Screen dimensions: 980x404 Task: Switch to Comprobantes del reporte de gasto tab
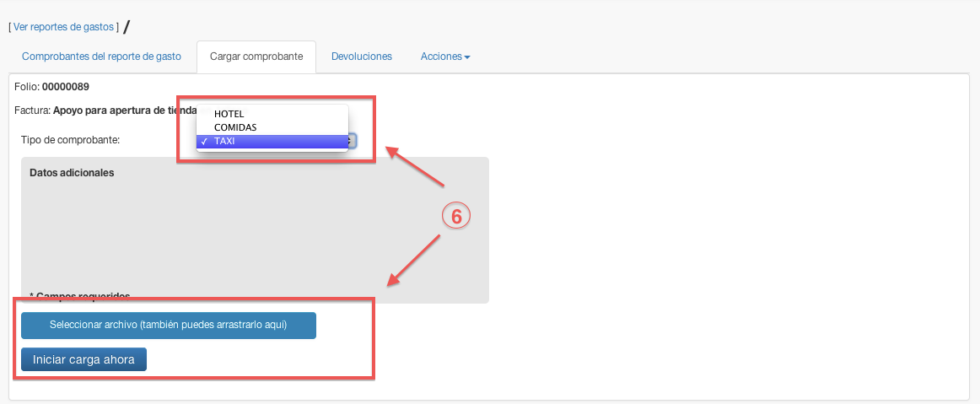[101, 57]
